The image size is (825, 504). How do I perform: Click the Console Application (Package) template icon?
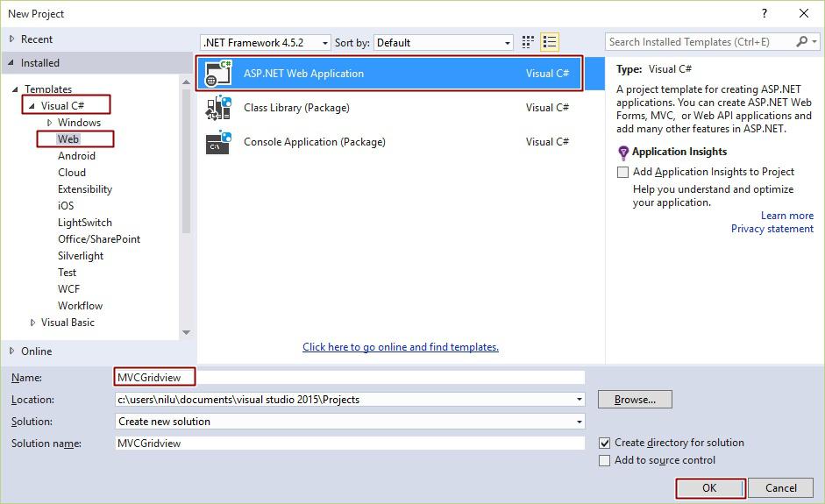tap(218, 142)
